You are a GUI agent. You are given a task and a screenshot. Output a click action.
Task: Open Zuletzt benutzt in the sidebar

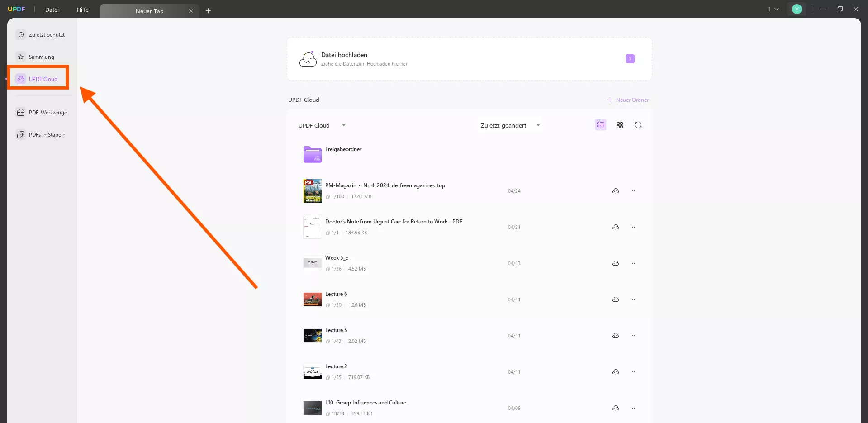(x=41, y=35)
